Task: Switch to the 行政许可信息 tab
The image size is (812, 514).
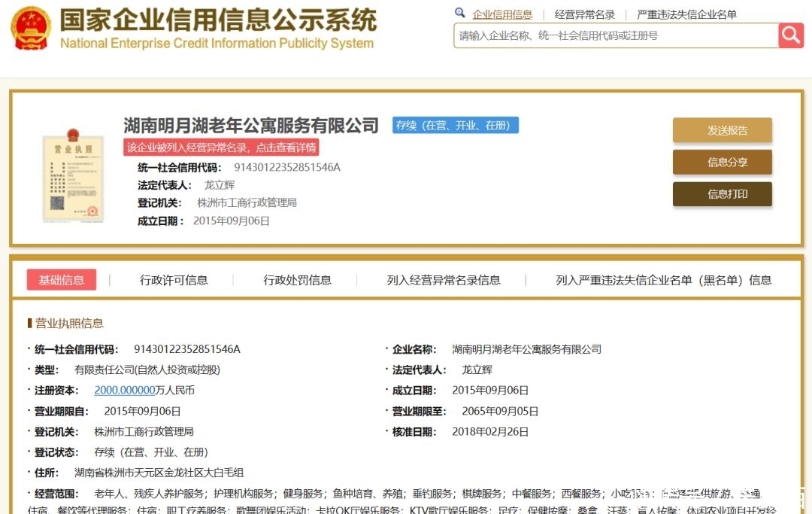Action: [x=174, y=280]
